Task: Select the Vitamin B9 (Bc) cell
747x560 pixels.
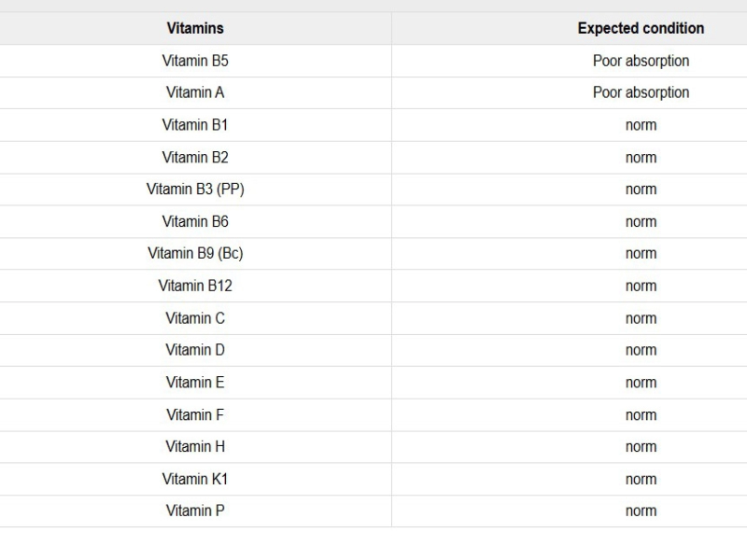Action: [x=195, y=254]
